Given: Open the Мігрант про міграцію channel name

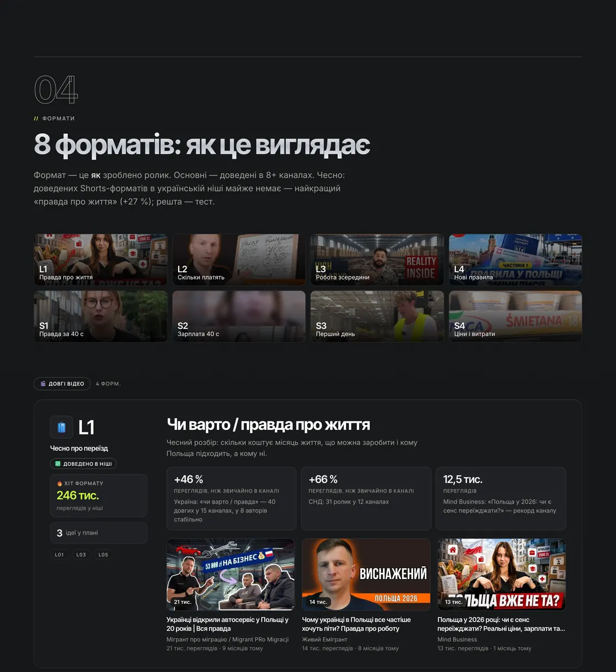Looking at the screenshot, I should (228, 640).
